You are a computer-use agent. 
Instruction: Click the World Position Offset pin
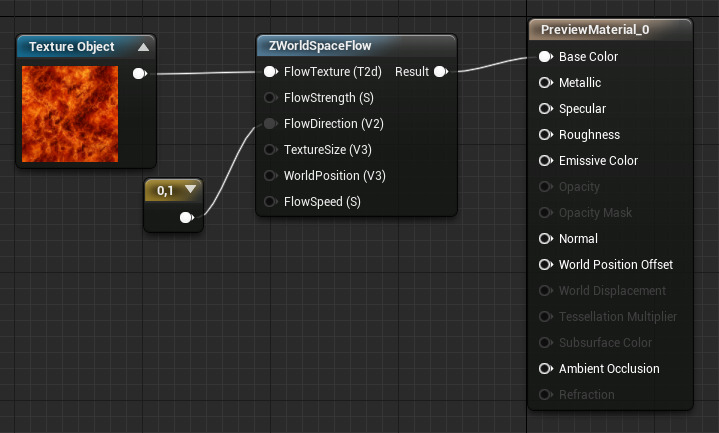[545, 265]
